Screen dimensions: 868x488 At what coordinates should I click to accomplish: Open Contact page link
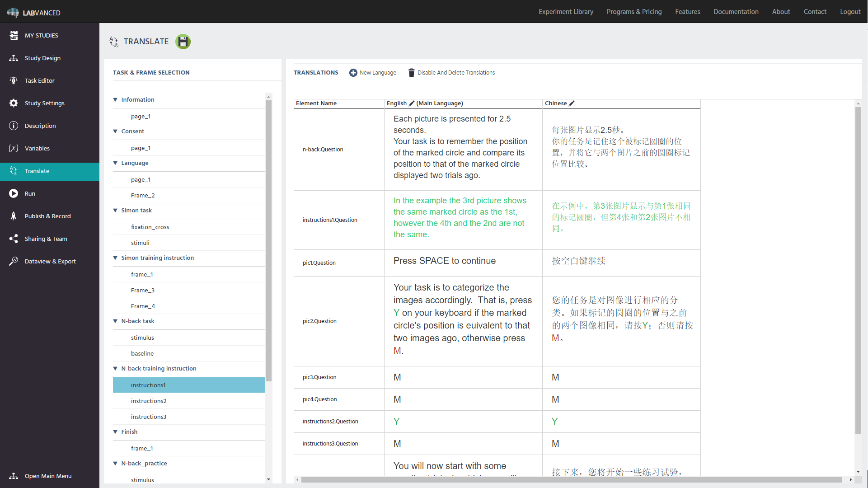815,12
